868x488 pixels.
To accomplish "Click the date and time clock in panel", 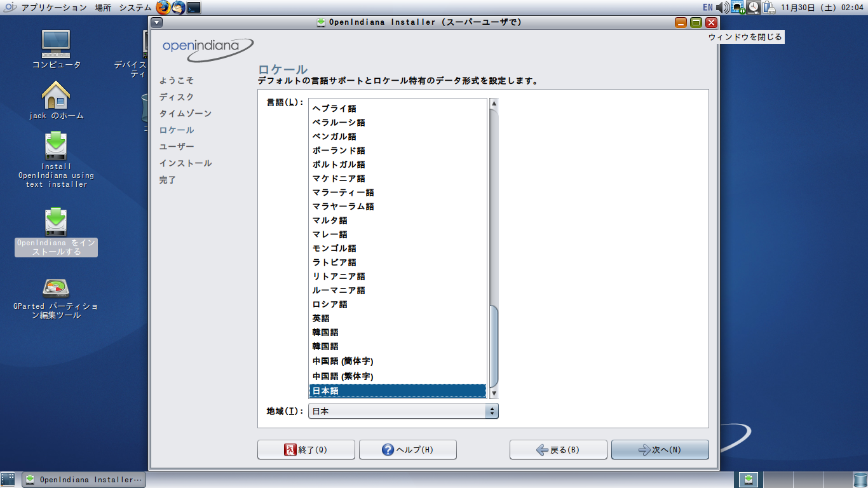I will [822, 8].
